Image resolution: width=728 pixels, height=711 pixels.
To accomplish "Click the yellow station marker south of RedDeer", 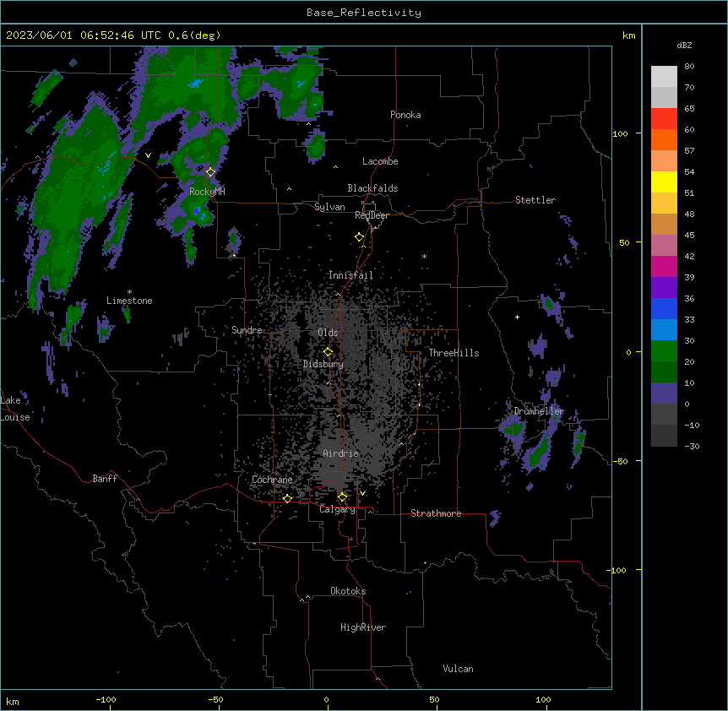I will (359, 237).
